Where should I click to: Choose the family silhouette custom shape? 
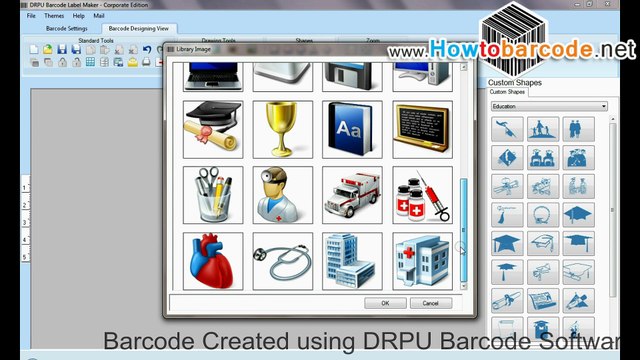(543, 129)
